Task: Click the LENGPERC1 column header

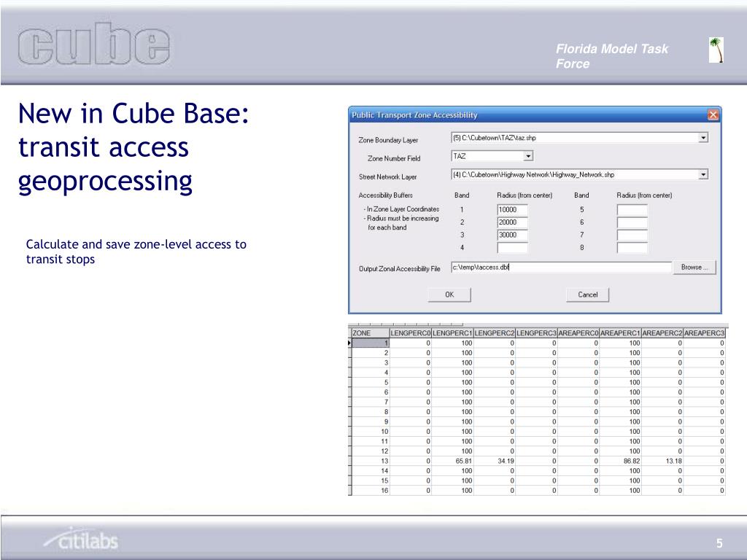Action: [452, 333]
